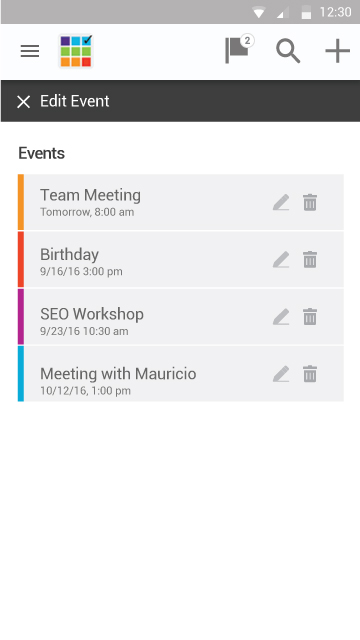
Task: Delete the Team Meeting event
Action: pyautogui.click(x=310, y=202)
